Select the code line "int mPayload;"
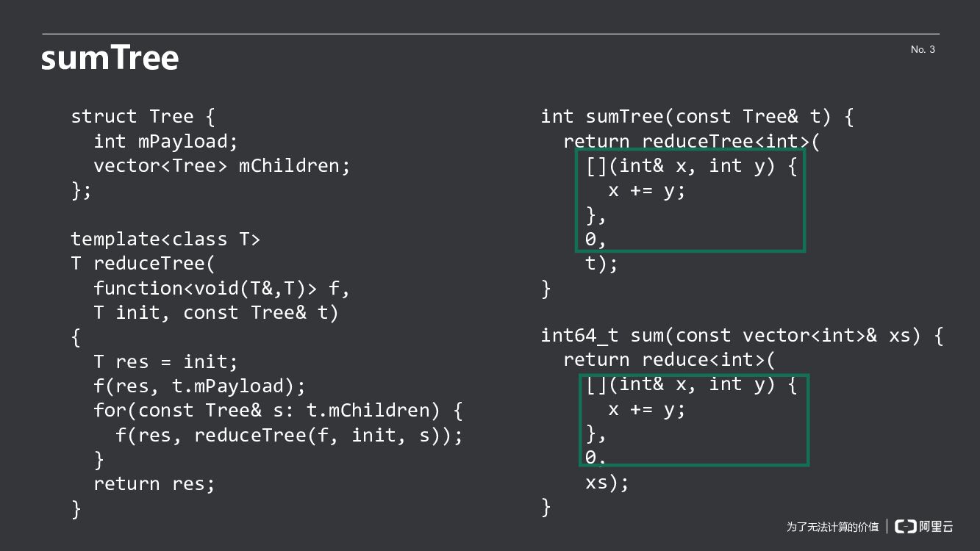This screenshot has height=551, width=980. (166, 141)
